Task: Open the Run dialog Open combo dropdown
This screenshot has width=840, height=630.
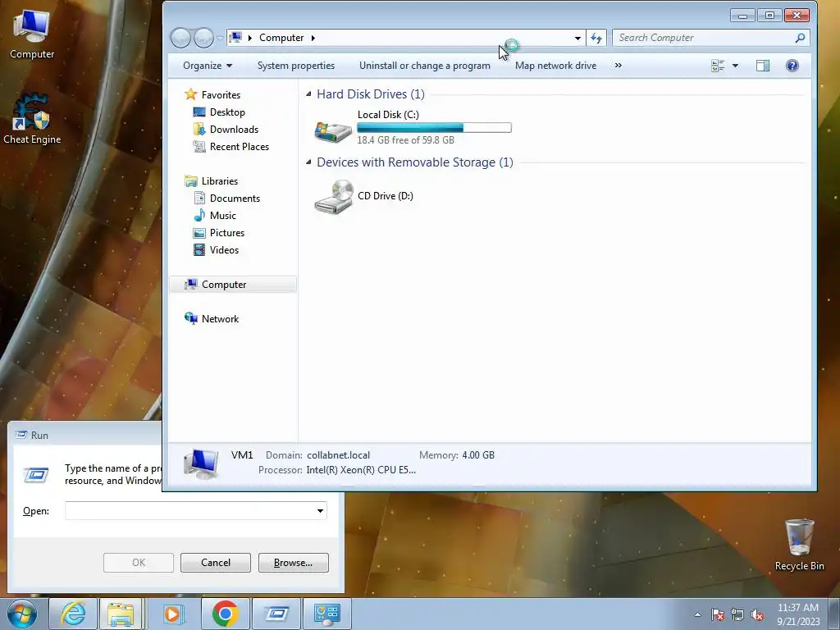Action: [320, 511]
